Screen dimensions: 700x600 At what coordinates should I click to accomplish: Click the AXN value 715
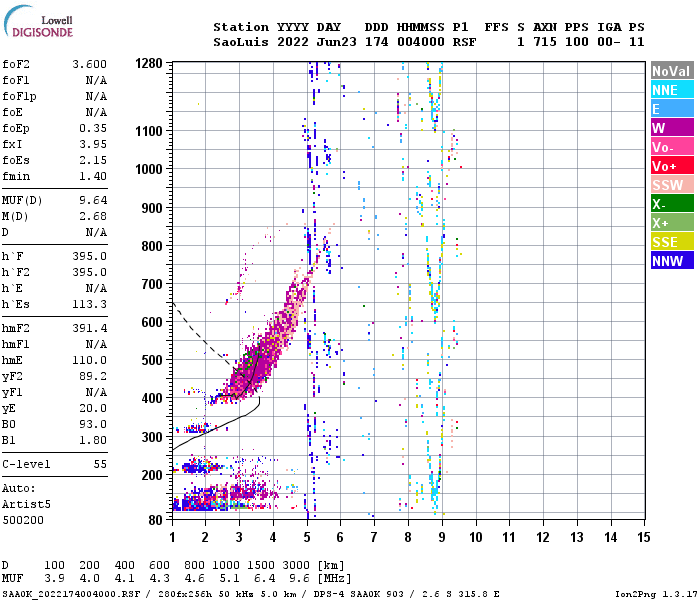coord(545,42)
